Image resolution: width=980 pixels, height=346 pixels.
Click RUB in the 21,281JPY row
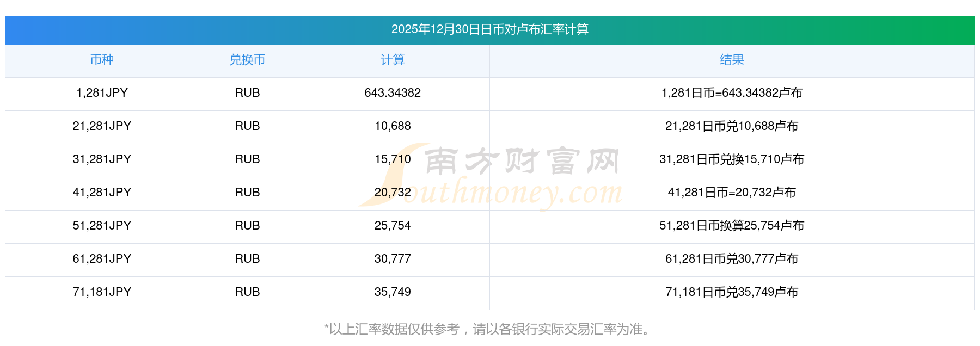pos(247,126)
